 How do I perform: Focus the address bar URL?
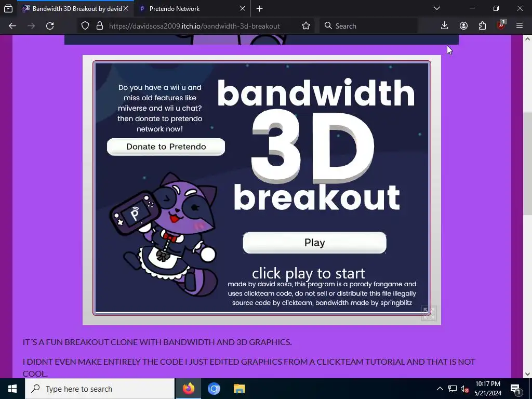(194, 26)
